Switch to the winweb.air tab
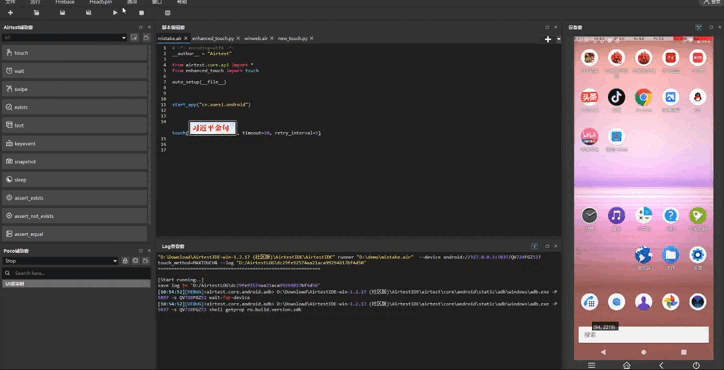 click(256, 38)
